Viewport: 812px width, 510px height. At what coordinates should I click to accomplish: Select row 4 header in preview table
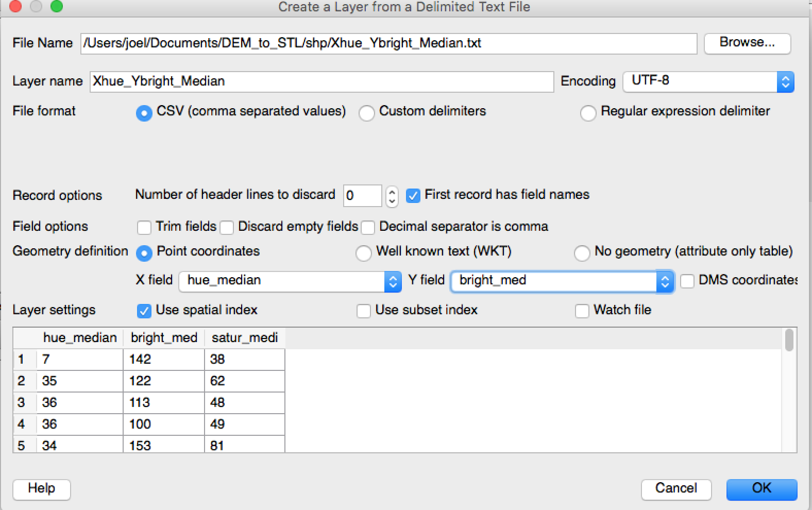[x=25, y=424]
